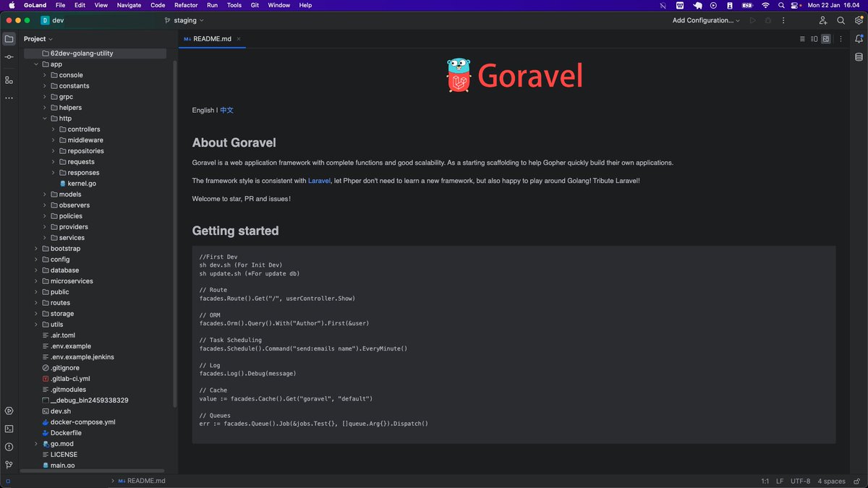Image resolution: width=868 pixels, height=488 pixels.
Task: Click README.md breadcrumb in status bar
Action: 142,481
